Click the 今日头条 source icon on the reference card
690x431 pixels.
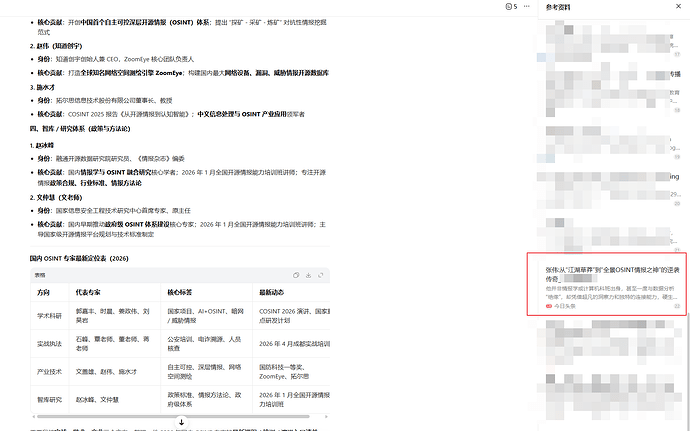pos(549,306)
